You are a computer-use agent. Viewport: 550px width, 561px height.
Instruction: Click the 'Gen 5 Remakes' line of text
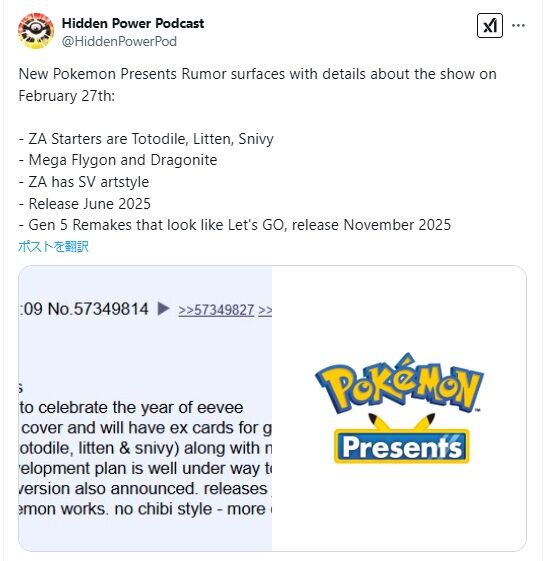click(x=234, y=225)
